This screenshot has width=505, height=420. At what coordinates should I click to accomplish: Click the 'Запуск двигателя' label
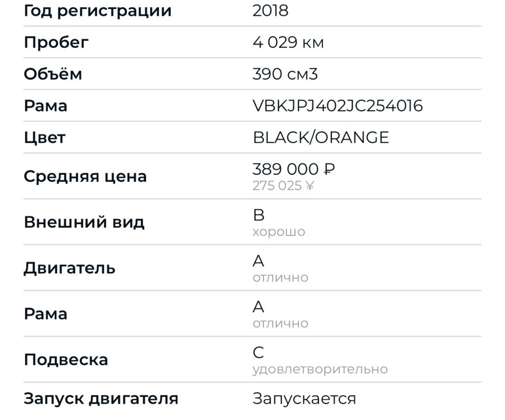(x=101, y=398)
